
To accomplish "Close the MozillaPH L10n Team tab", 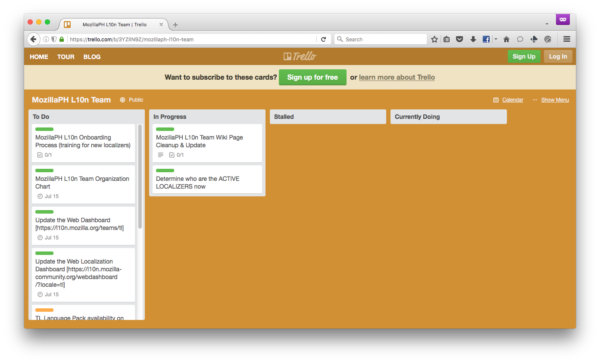I will point(161,24).
